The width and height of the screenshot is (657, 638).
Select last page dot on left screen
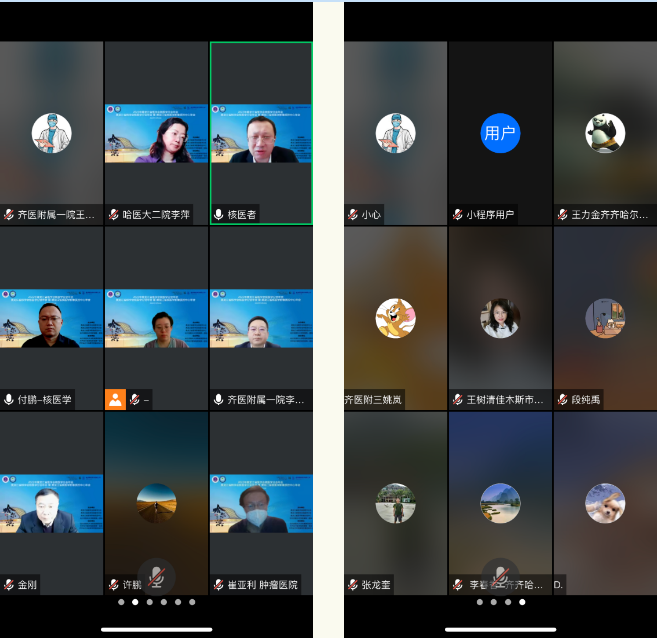[192, 602]
